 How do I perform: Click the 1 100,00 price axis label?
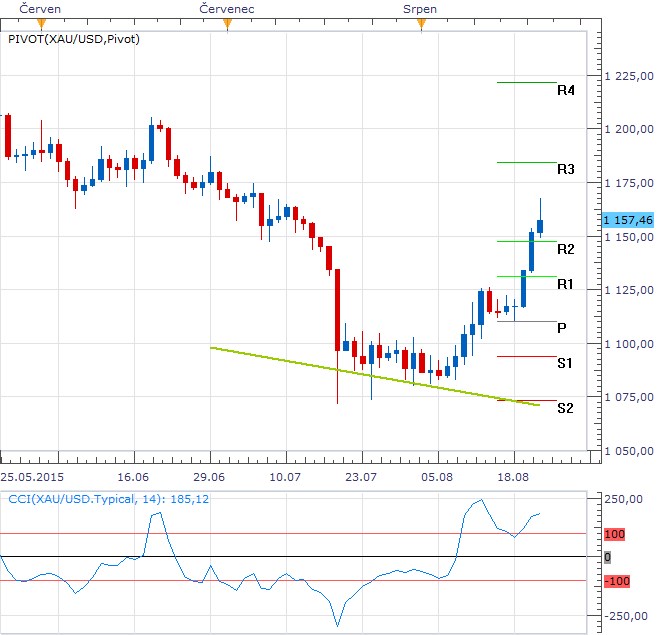629,344
